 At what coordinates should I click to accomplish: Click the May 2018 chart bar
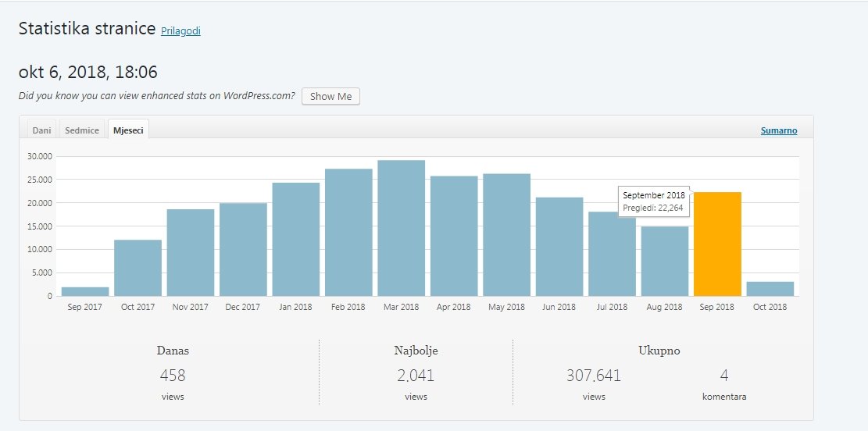click(x=506, y=235)
